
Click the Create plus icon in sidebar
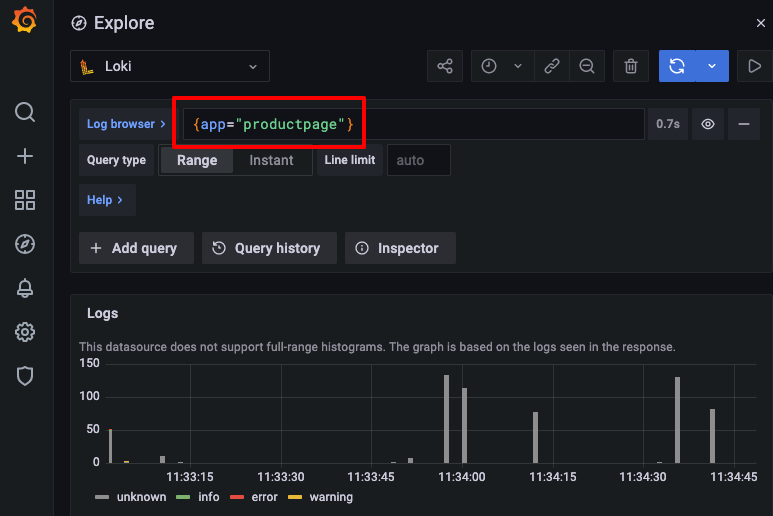pyautogui.click(x=25, y=156)
